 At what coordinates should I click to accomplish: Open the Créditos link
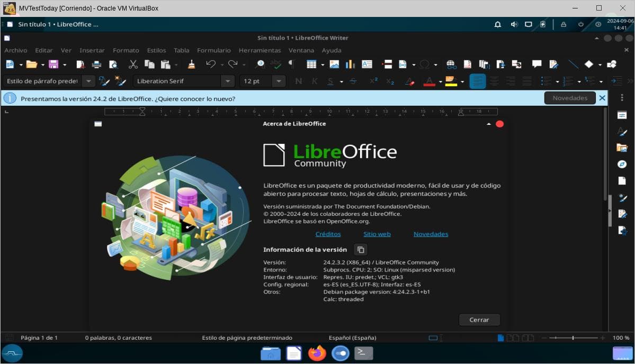(x=328, y=234)
